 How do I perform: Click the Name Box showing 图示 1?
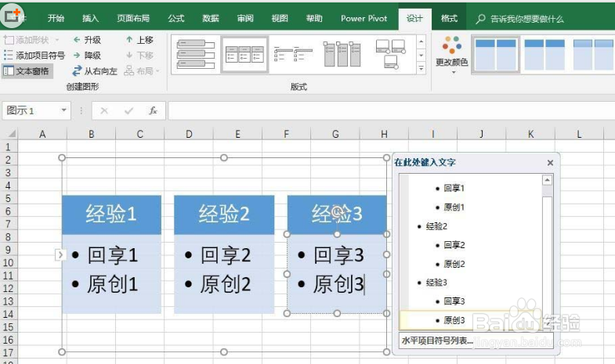[x=31, y=110]
